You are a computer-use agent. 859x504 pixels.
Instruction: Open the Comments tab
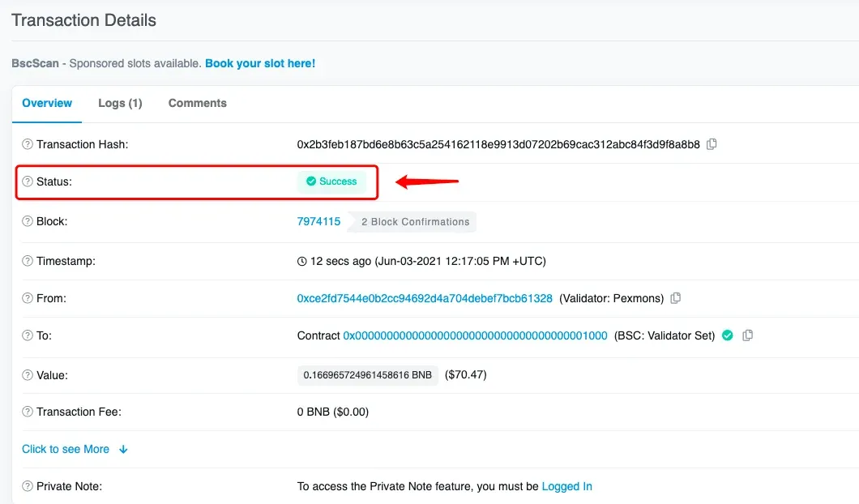pos(197,103)
